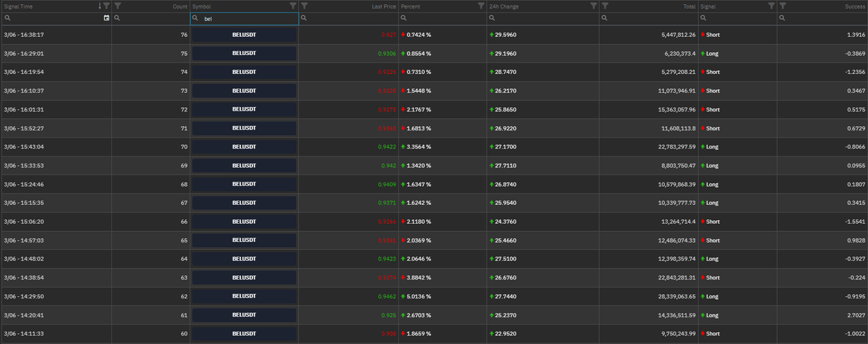Select the Short signal at 14:11:33 row
Image resolution: width=868 pixels, height=344 pixels.
[710, 333]
